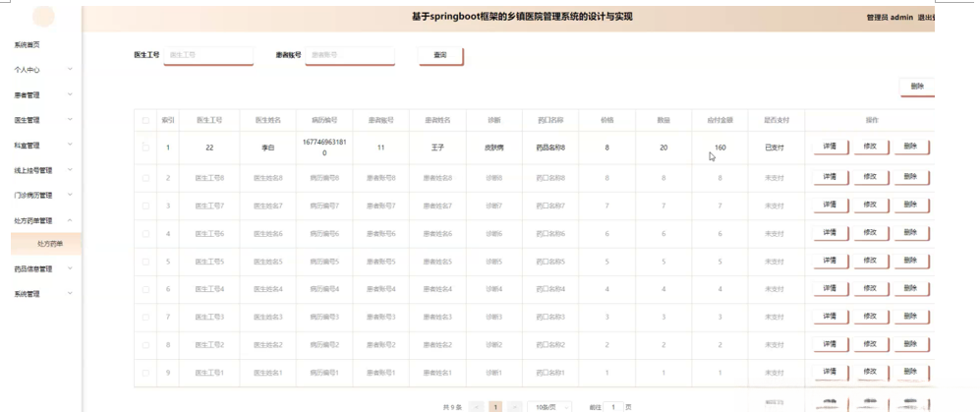
Task: Check the checkbox for row 医生工号3
Action: [145, 317]
